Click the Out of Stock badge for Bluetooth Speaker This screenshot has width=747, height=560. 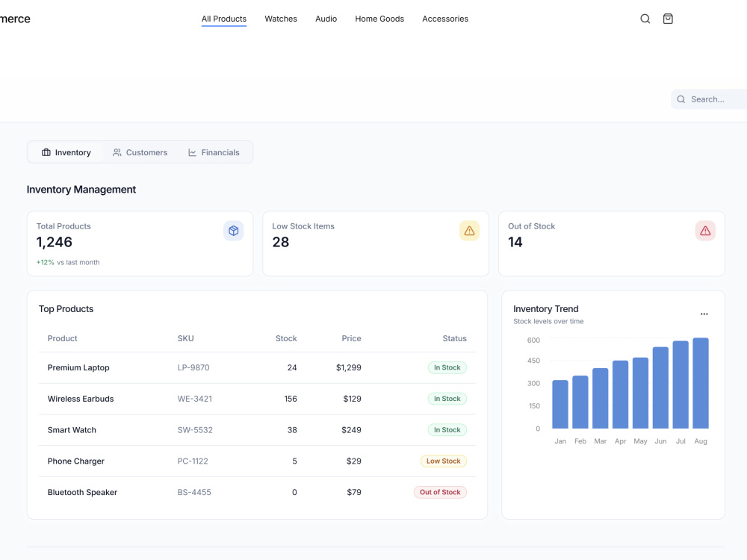coord(440,492)
